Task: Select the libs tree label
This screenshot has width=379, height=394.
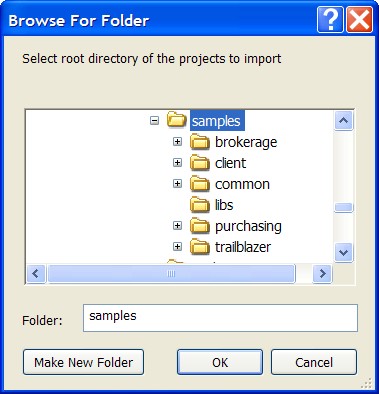Action: point(224,205)
